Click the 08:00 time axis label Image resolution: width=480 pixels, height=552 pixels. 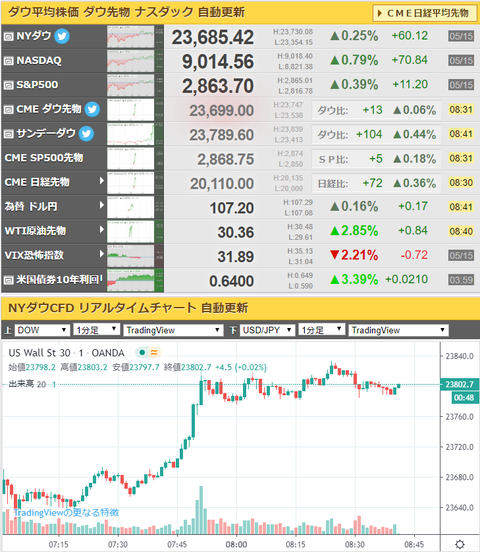(x=236, y=544)
